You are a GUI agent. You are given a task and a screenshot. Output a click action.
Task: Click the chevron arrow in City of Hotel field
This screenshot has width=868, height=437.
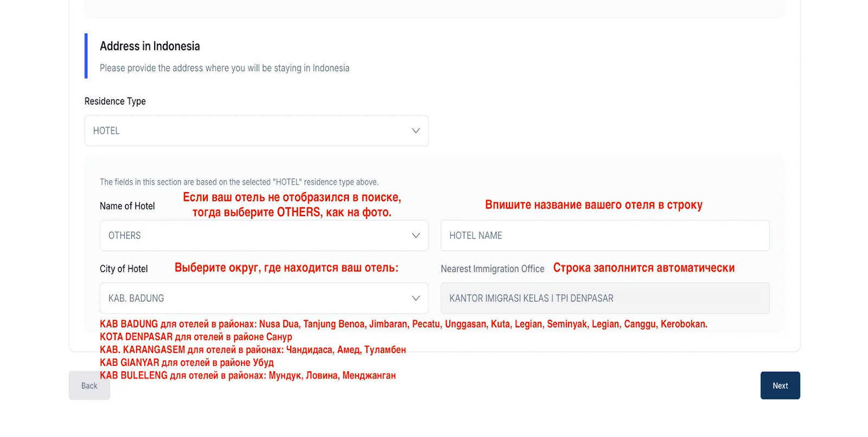(416, 298)
